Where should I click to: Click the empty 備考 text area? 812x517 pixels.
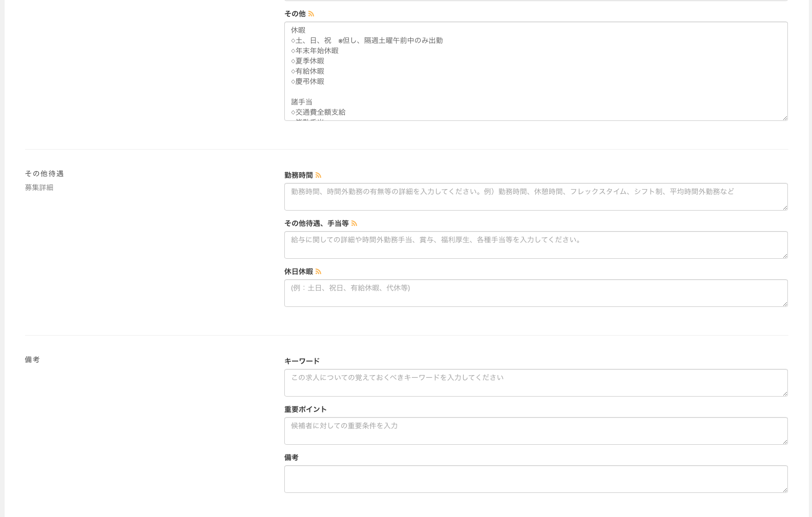click(535, 479)
